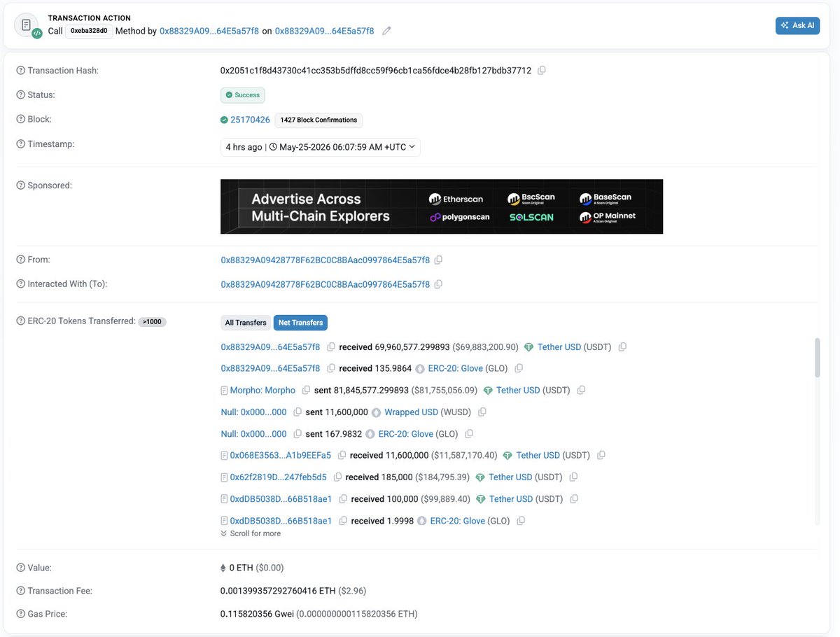Screen dimensions: 840x637
Task: Click the transaction action document icon
Action: tap(27, 26)
